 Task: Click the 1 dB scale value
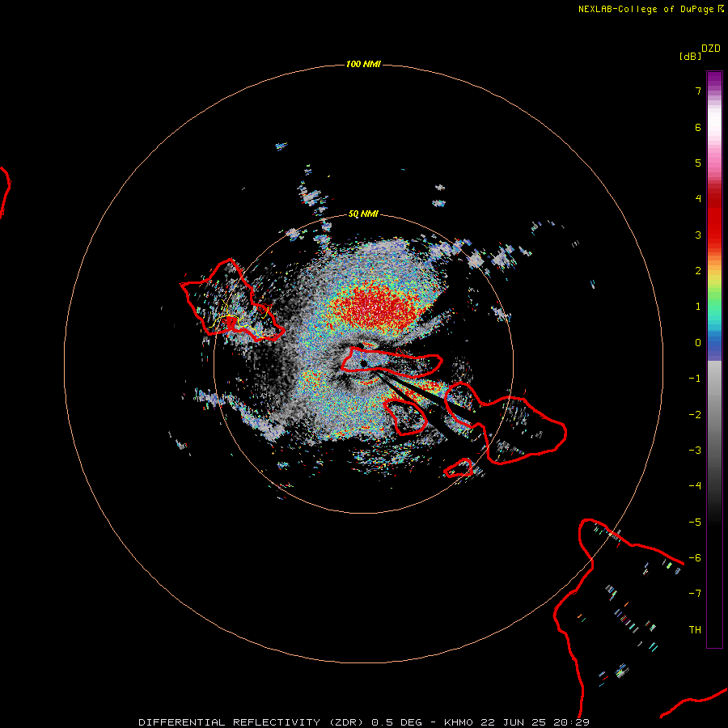tap(698, 307)
